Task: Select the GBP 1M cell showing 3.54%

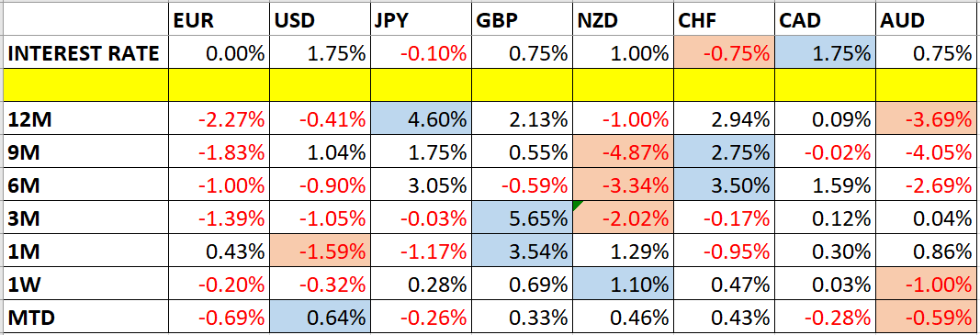Action: 522,252
